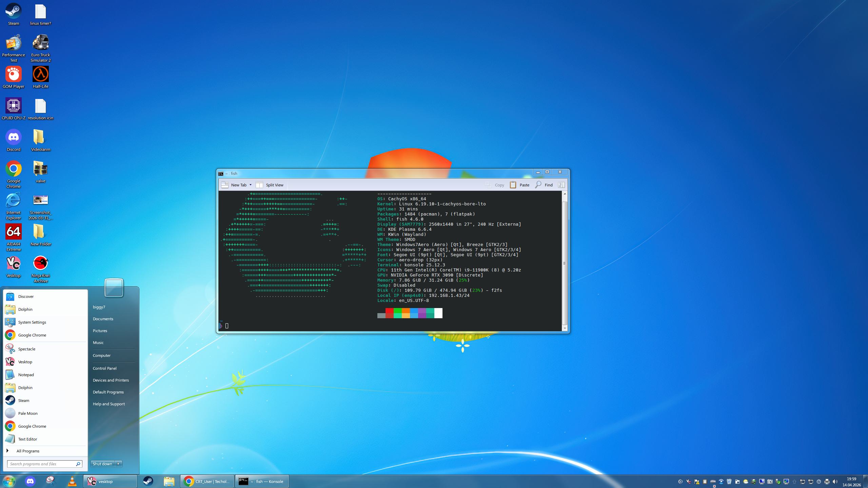Image resolution: width=868 pixels, height=488 pixels.
Task: Switch to CRT_User Chrome taskbar window
Action: coord(207,481)
